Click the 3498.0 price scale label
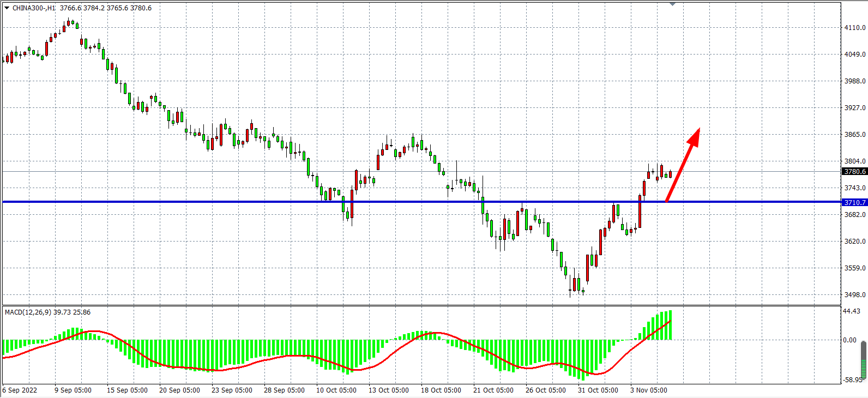 click(x=854, y=295)
